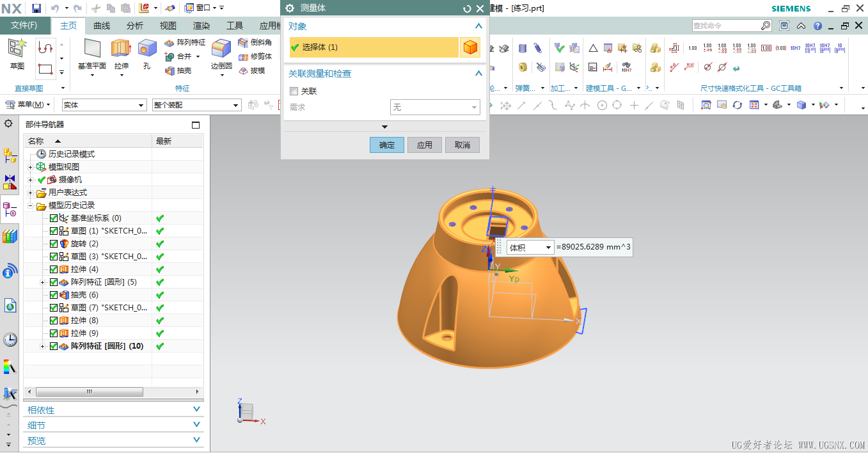Open the 文件(F) menu
This screenshot has height=453, width=868.
click(x=24, y=26)
